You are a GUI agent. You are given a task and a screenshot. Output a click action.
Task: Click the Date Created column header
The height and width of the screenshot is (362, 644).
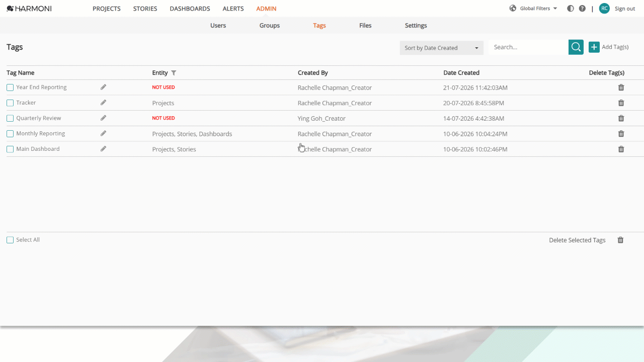coord(461,73)
